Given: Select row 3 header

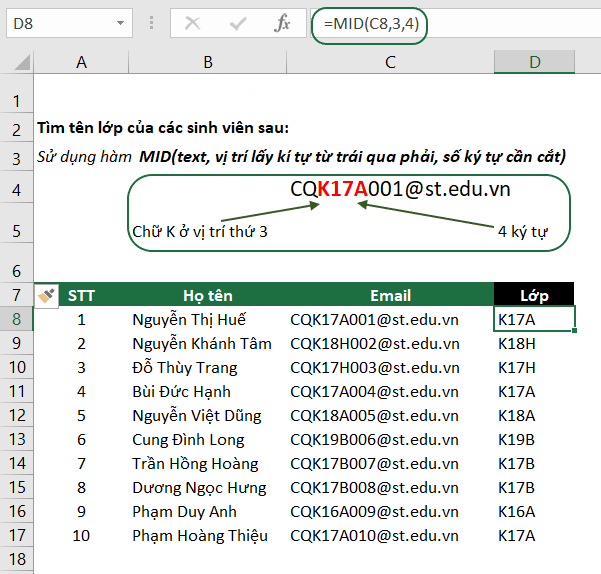Looking at the screenshot, I should (16, 158).
